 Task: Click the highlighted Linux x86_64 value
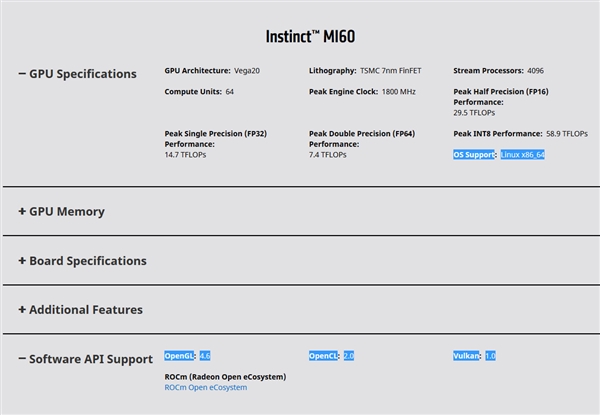(523, 155)
